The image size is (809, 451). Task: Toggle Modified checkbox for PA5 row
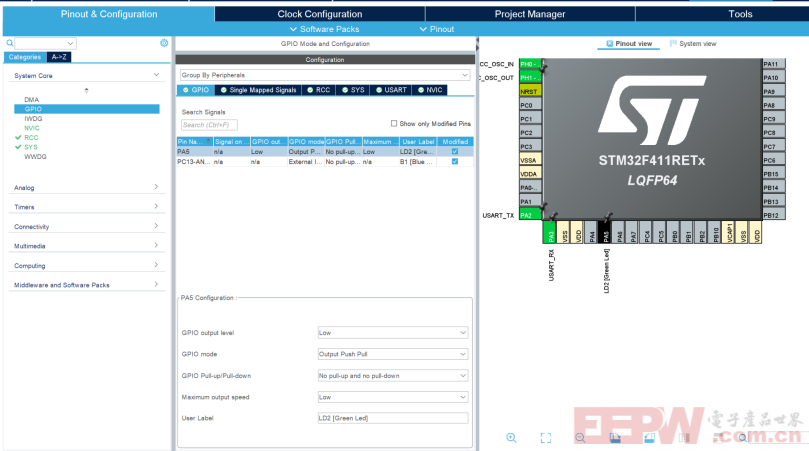pos(455,152)
